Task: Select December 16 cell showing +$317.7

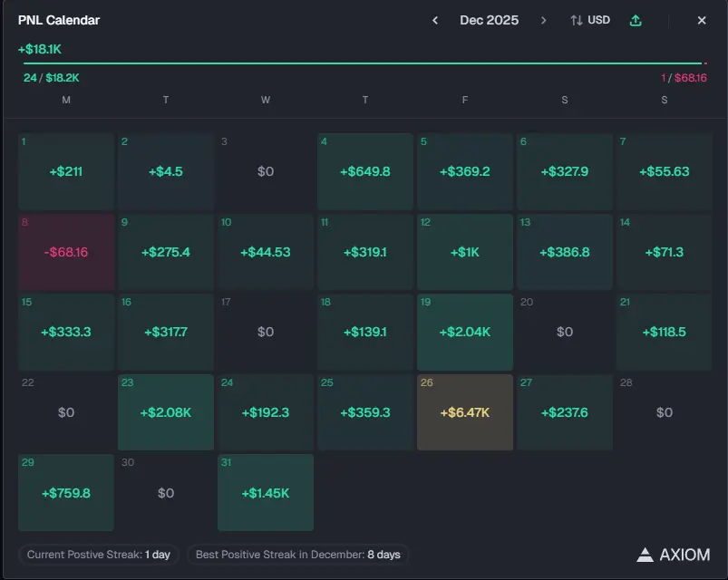Action: 166,332
